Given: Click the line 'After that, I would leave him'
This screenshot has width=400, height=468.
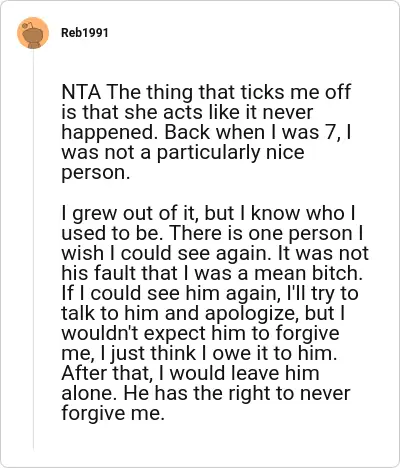Looking at the screenshot, I should click(x=190, y=373).
